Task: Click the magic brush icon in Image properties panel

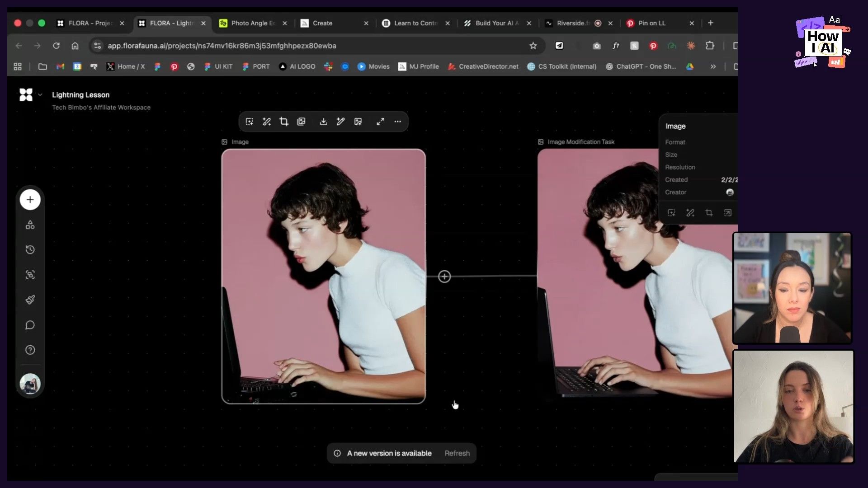Action: click(690, 213)
